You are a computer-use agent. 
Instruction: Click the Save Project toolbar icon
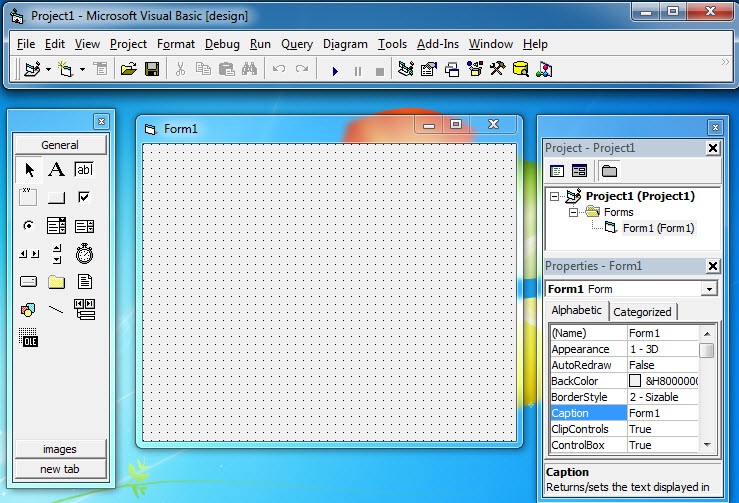[152, 70]
